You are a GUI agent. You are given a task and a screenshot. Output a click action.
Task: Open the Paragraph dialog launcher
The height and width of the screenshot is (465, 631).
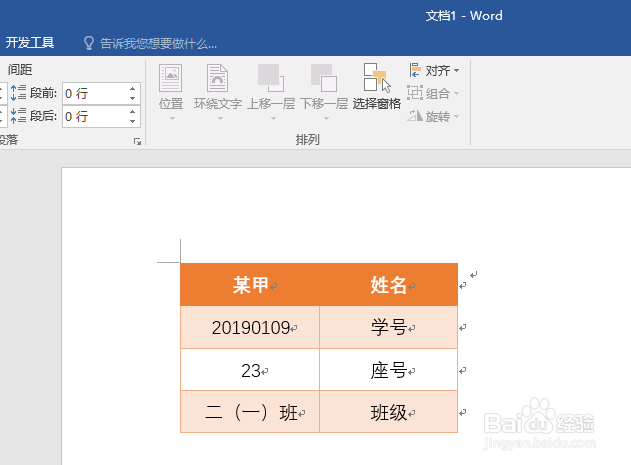pyautogui.click(x=138, y=141)
